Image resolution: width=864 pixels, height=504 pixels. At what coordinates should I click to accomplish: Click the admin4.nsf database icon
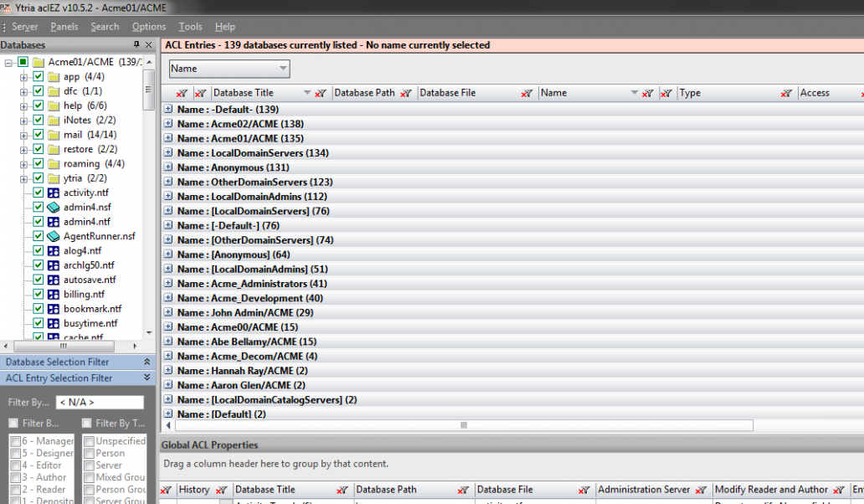[54, 207]
